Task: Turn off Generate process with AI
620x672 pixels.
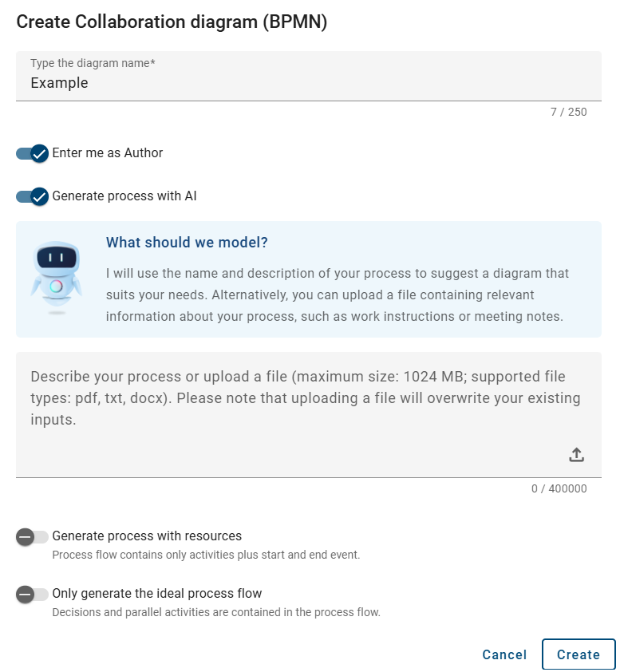Action: click(31, 196)
